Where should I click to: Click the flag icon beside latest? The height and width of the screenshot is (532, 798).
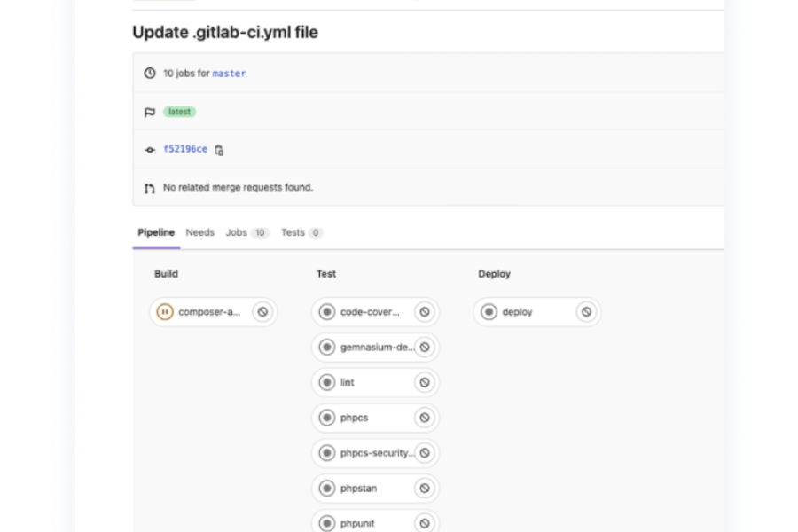pyautogui.click(x=150, y=112)
